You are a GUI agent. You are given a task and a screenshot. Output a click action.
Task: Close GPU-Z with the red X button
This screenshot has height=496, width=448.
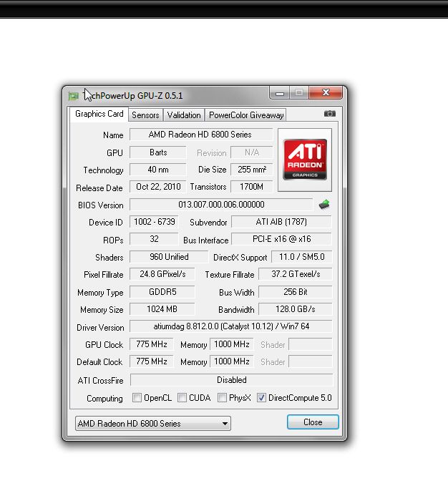[x=326, y=92]
